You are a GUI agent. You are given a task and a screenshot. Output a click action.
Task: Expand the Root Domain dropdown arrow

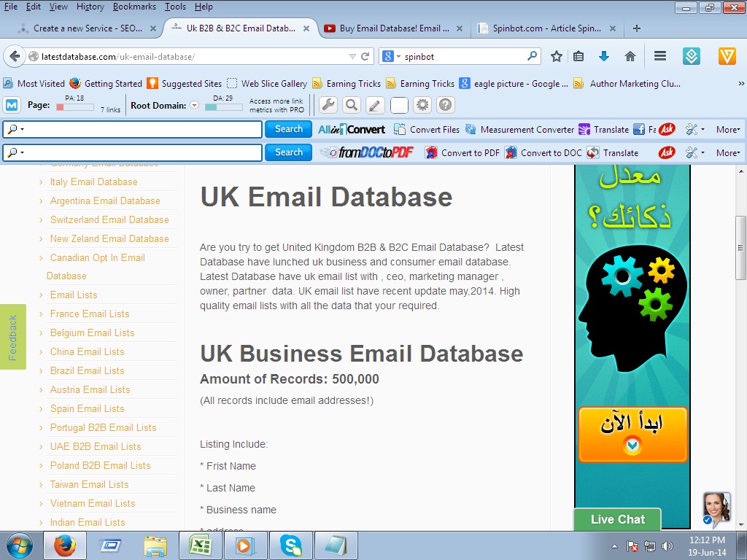coord(195,105)
